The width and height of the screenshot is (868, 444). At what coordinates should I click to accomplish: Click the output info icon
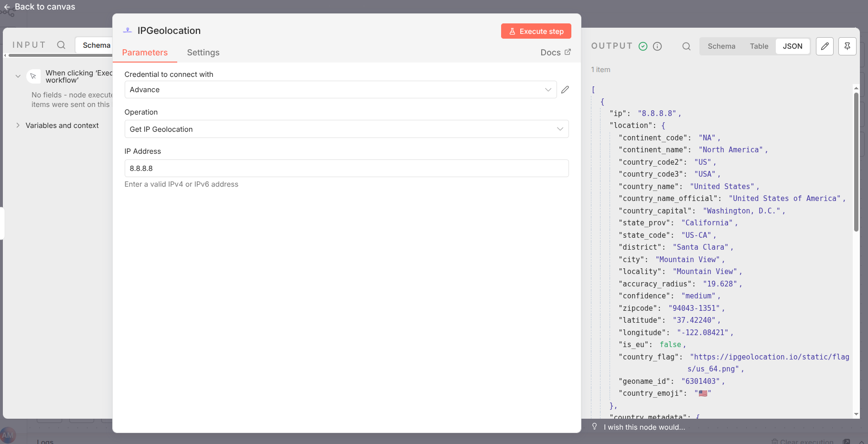pyautogui.click(x=657, y=46)
